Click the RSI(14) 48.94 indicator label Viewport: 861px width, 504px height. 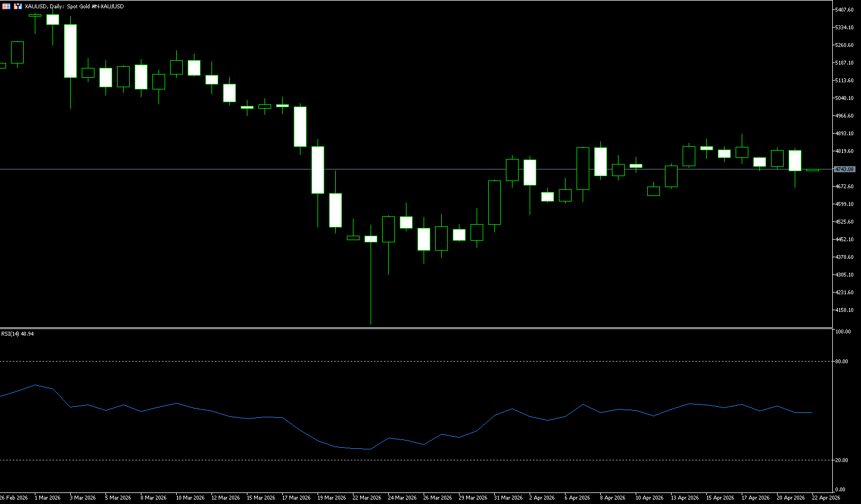[x=17, y=334]
